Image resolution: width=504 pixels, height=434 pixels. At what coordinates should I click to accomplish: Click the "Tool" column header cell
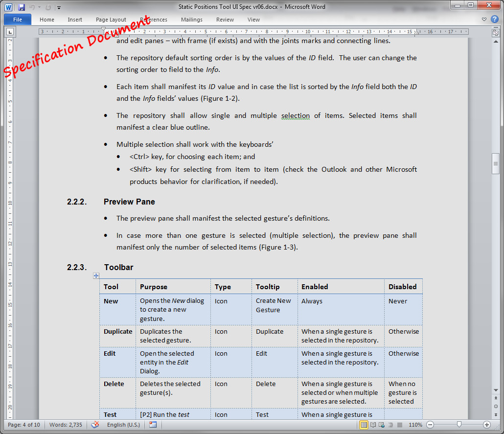117,287
